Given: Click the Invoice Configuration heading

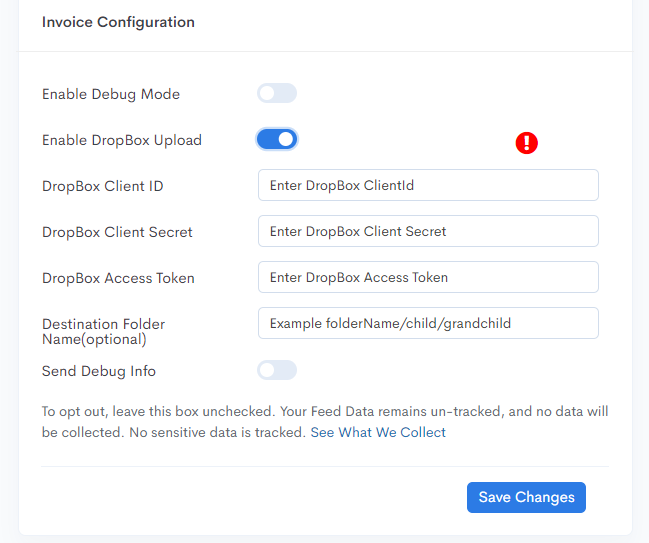Looking at the screenshot, I should click(118, 22).
